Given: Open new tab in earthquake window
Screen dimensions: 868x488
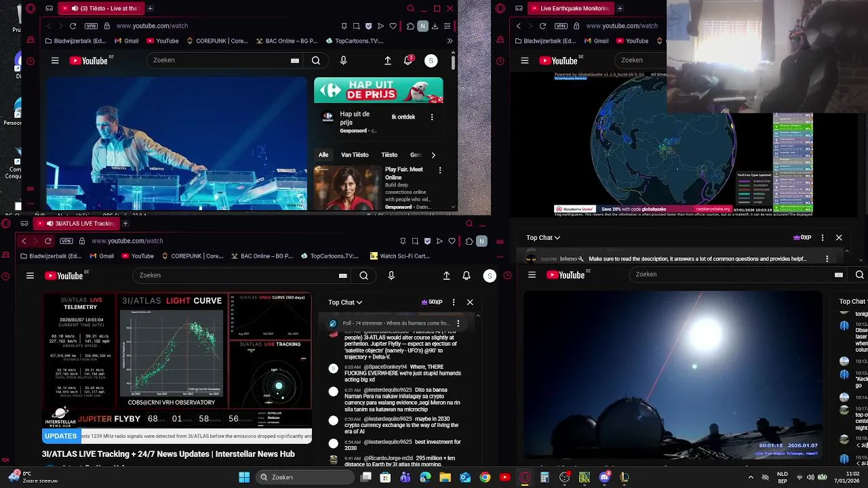Looking at the screenshot, I should [x=620, y=9].
